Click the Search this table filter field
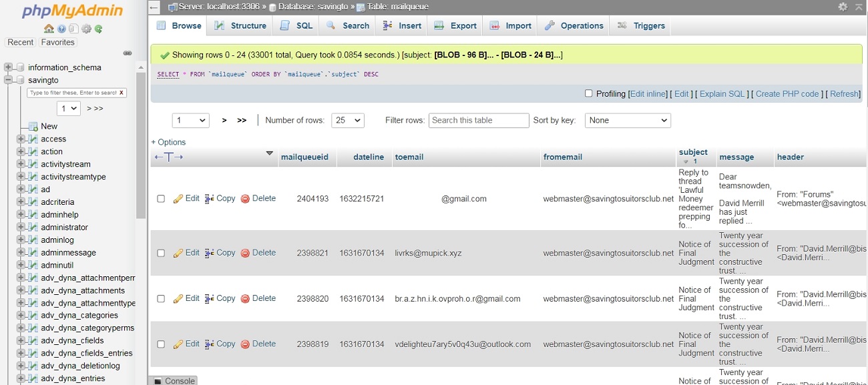Image resolution: width=868 pixels, height=385 pixels. click(x=479, y=120)
